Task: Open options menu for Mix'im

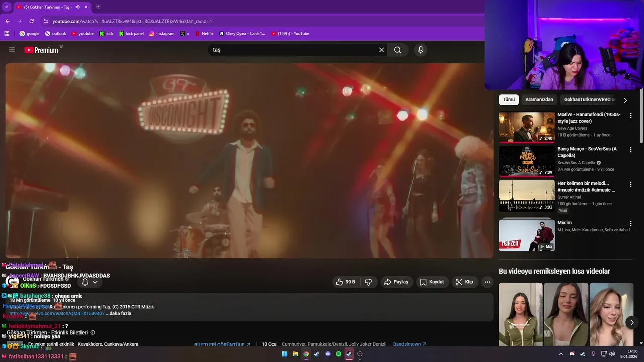Action: tap(631, 224)
